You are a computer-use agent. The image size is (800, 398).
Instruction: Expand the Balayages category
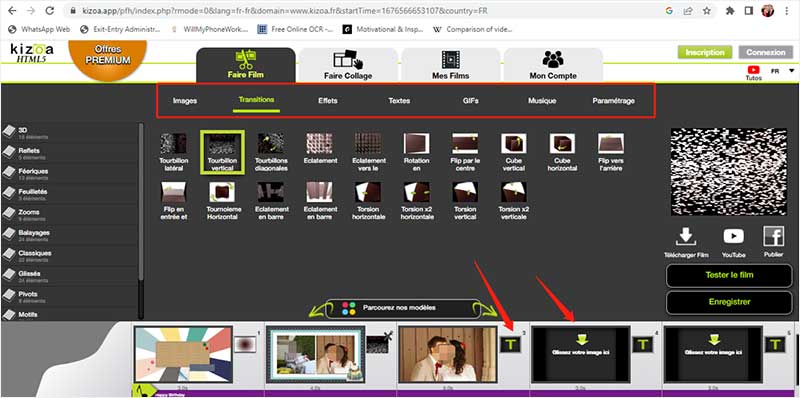point(69,235)
